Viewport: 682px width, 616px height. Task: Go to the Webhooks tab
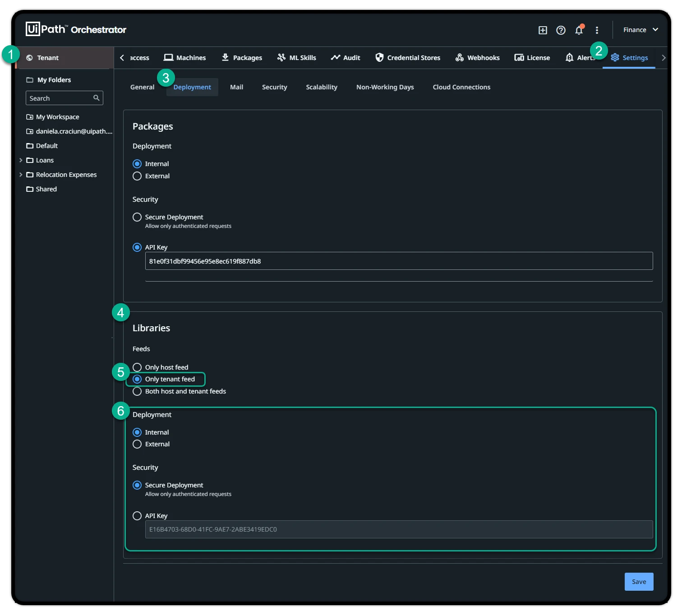[478, 58]
